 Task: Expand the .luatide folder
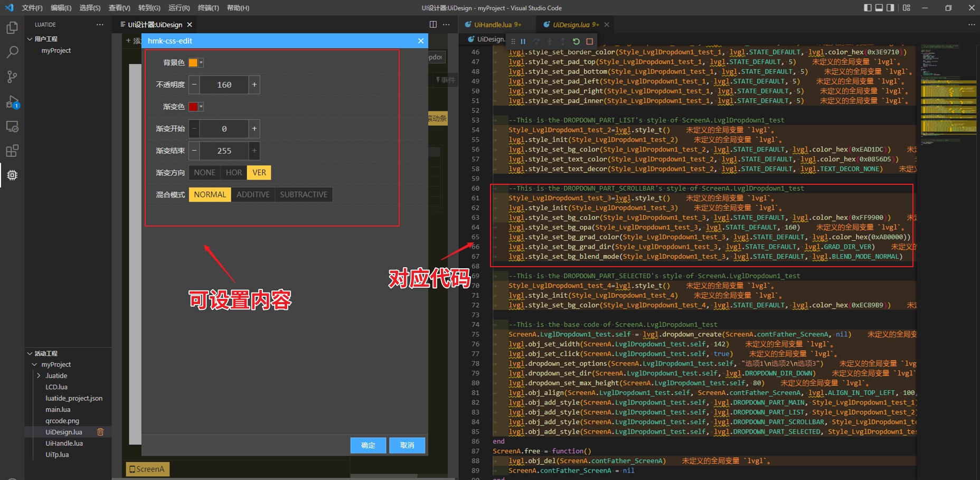pos(39,376)
